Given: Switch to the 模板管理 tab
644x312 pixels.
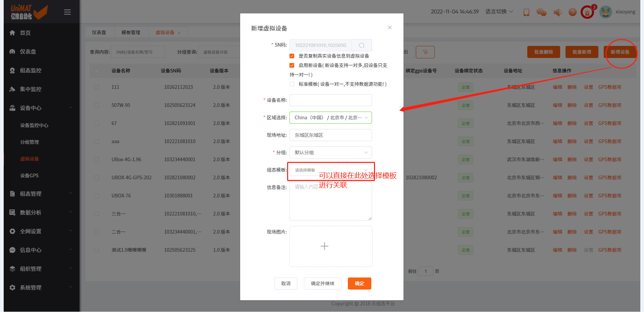Looking at the screenshot, I should point(131,33).
